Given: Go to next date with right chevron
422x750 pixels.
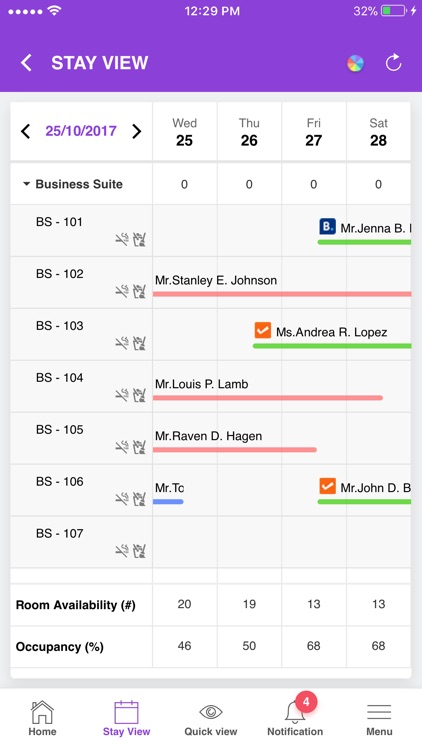Looking at the screenshot, I should (x=136, y=131).
